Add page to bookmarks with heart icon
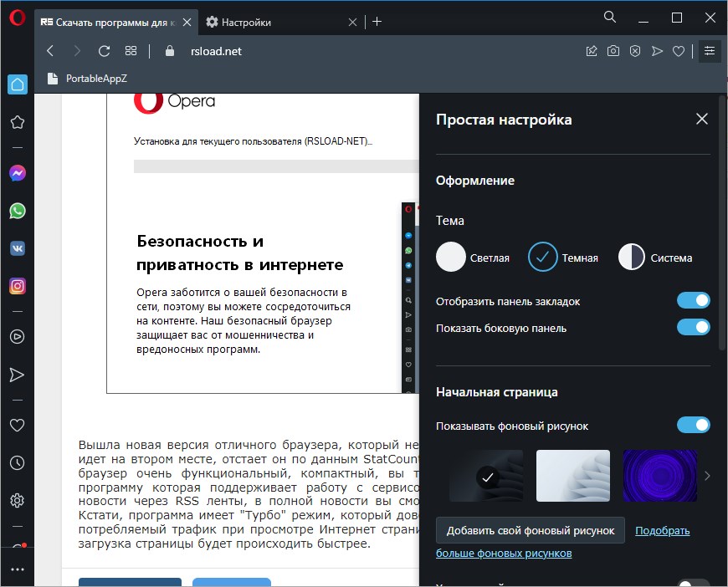Viewport: 728px width, 587px height. click(x=679, y=51)
